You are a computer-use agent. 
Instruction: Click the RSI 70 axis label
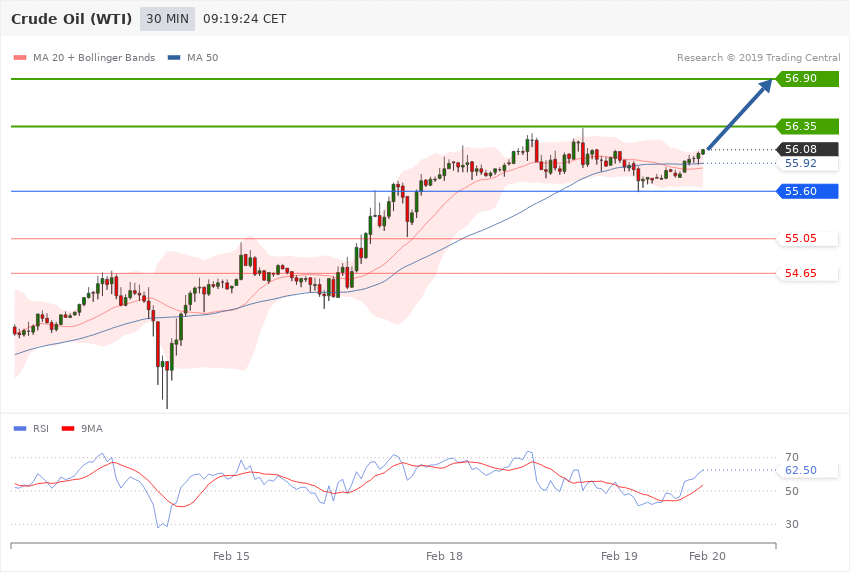click(x=791, y=457)
